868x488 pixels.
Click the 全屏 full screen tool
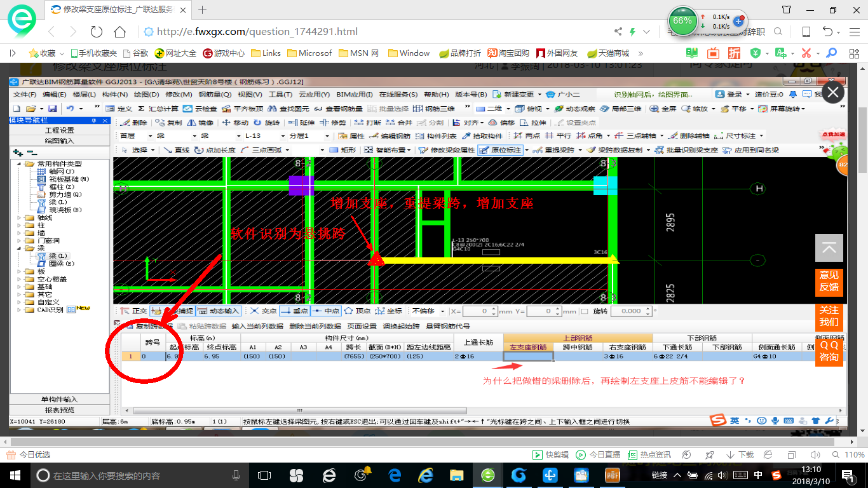663,109
